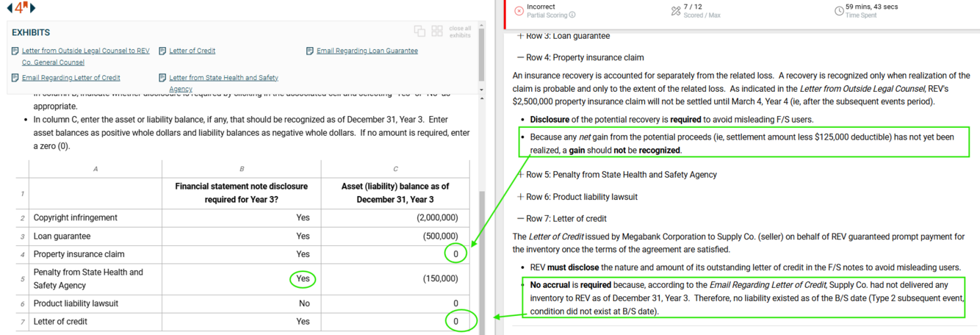Click 'Product liability lawsuit' row label in table

76,303
